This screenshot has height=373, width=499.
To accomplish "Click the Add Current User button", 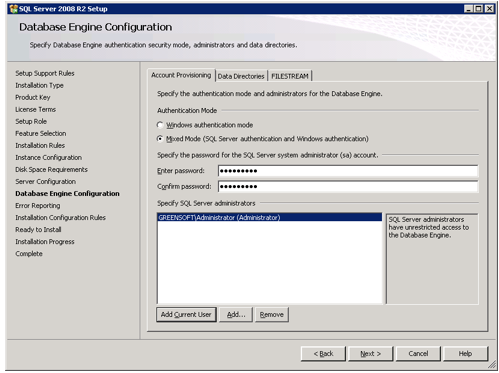I will [x=186, y=314].
